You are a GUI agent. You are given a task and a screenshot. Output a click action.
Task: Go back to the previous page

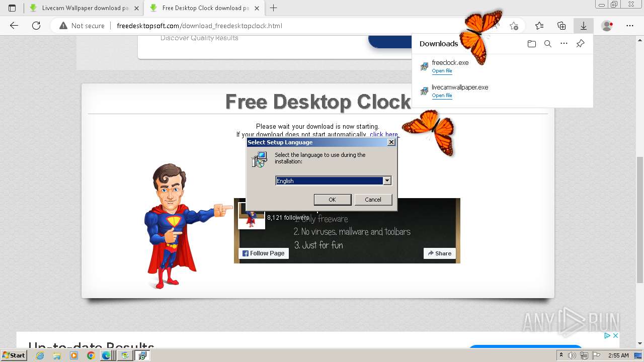pos(14,26)
